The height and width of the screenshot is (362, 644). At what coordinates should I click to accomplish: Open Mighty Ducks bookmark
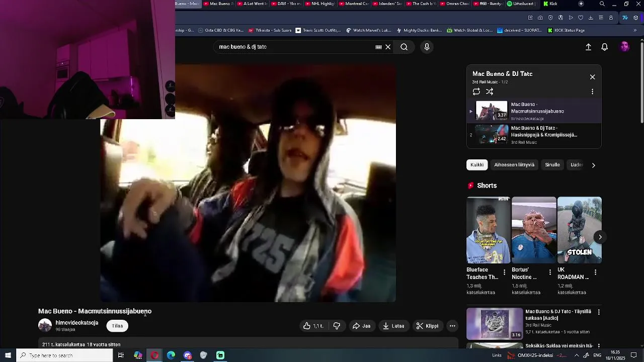click(419, 30)
